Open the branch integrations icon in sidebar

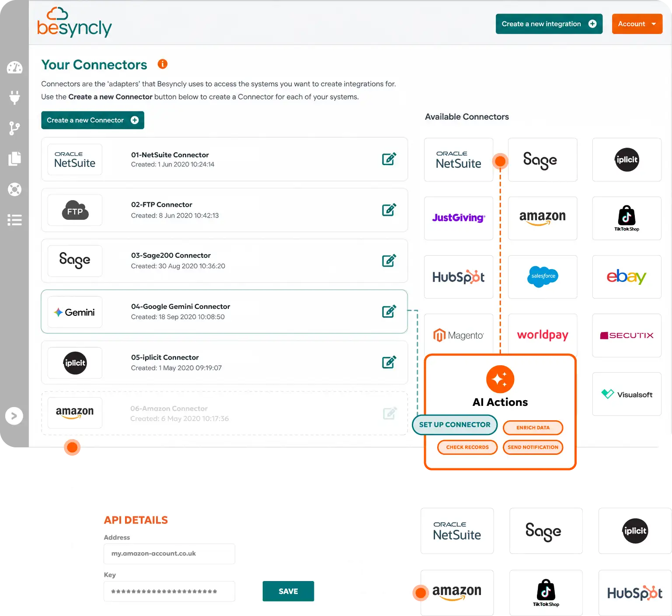tap(14, 128)
